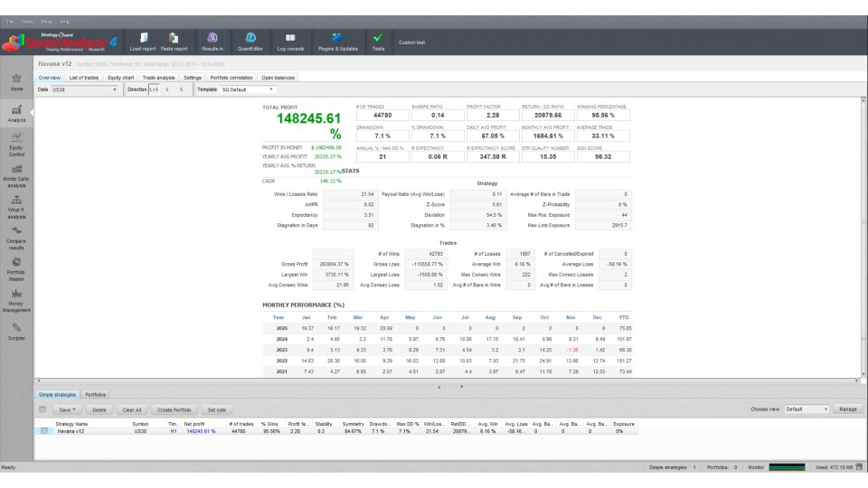Click the Delete button
This screenshot has width=868, height=488.
(x=99, y=410)
